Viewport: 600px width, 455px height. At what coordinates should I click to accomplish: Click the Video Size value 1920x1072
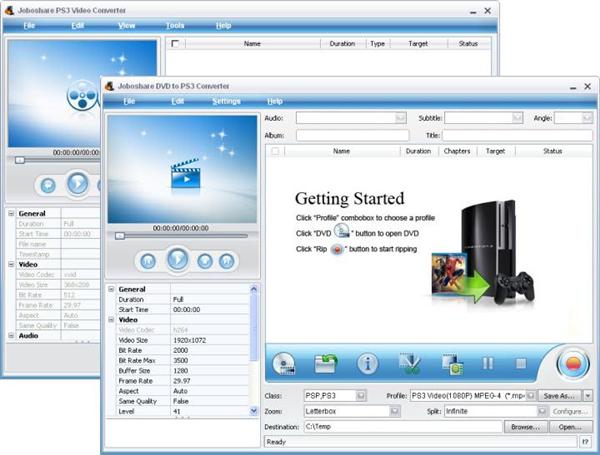coord(190,340)
